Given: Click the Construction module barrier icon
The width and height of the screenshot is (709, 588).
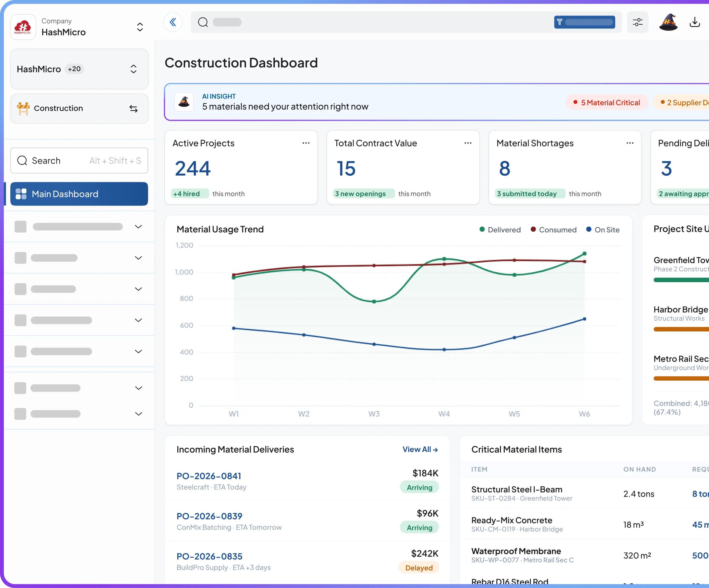Looking at the screenshot, I should [x=23, y=108].
